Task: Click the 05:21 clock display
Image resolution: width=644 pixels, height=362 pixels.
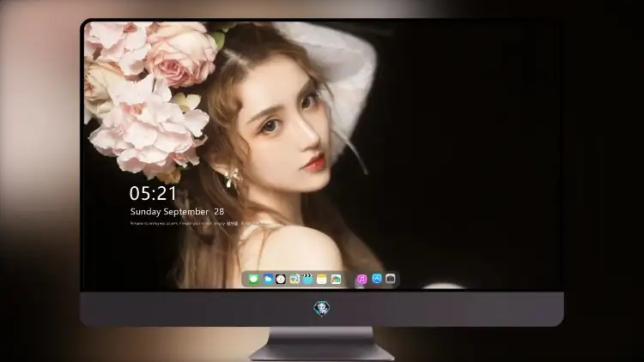Action: click(x=153, y=193)
